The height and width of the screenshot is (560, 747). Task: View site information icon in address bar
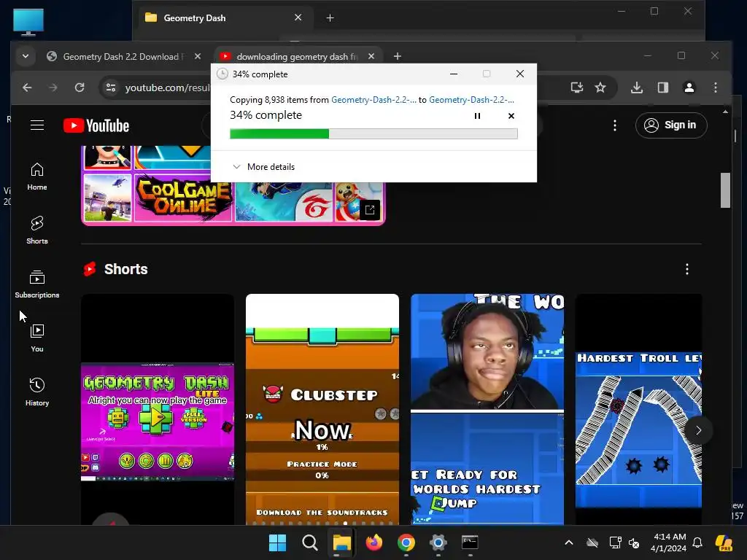111,87
